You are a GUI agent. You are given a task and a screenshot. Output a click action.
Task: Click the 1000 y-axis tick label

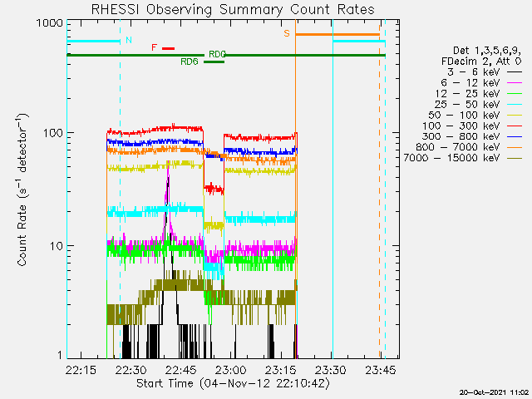pos(50,23)
